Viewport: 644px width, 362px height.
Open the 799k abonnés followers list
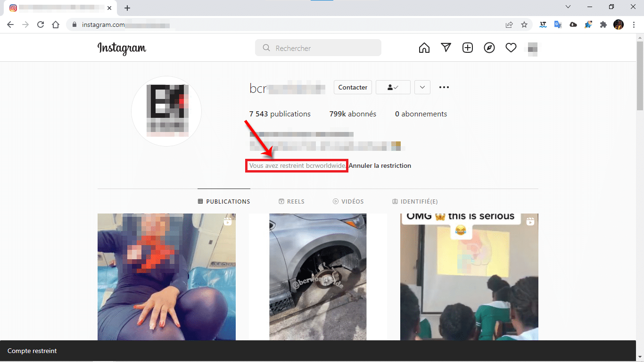point(353,114)
